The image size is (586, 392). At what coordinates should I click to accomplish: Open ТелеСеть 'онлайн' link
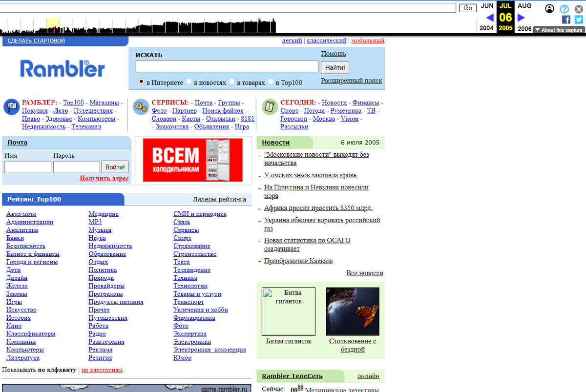368,376
